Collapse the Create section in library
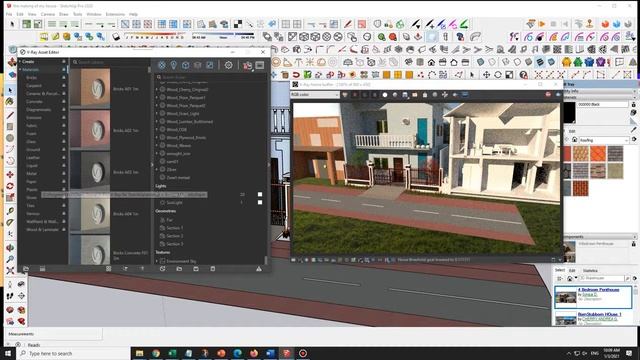Screen dimensions: 640x360 (20, 62)
